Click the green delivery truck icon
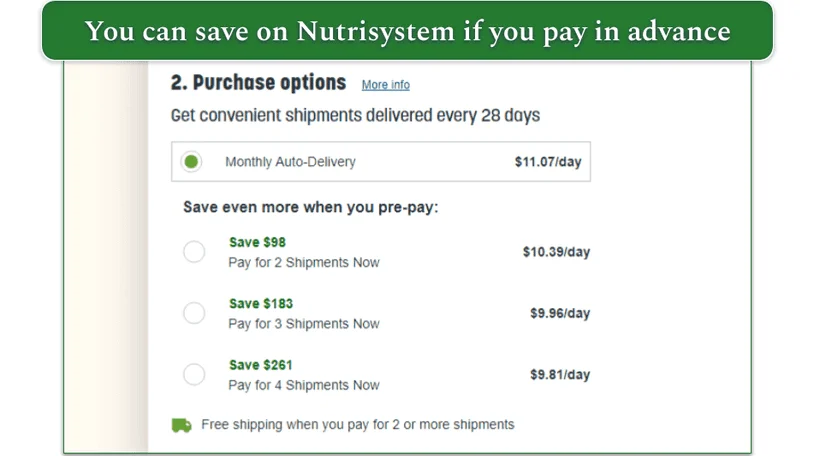This screenshot has height=456, width=814. click(181, 425)
